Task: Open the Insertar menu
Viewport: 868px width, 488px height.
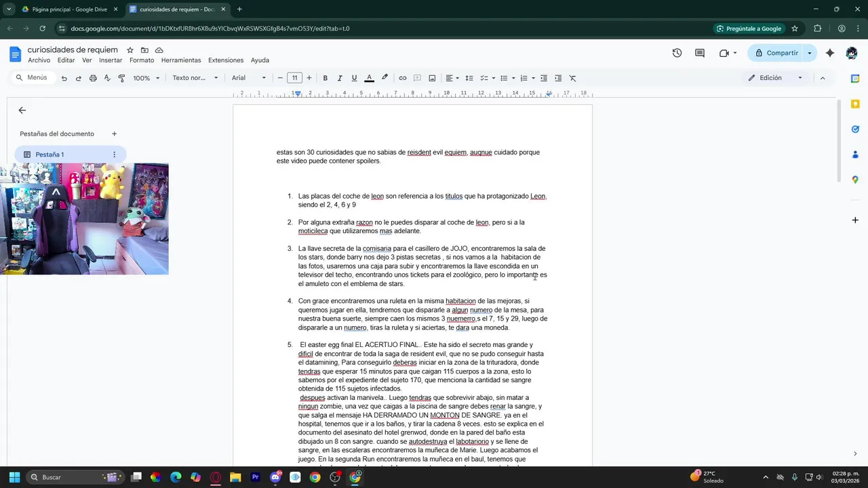Action: pyautogui.click(x=111, y=60)
